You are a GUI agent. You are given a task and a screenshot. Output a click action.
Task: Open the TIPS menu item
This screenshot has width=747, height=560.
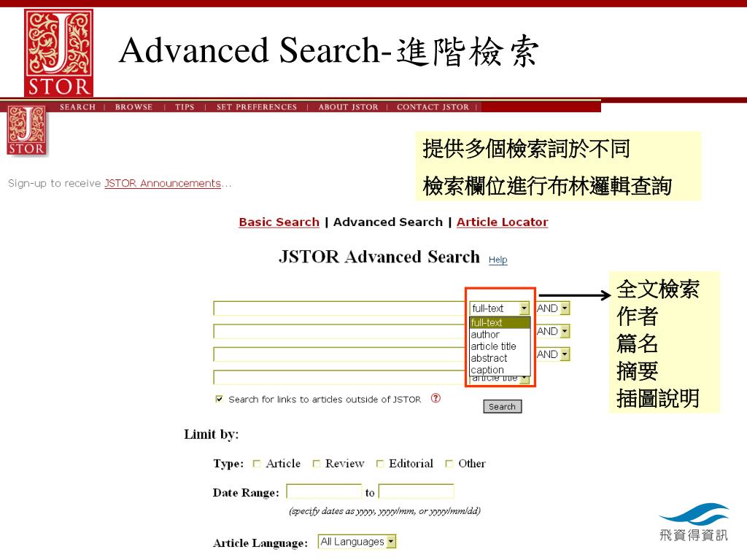coord(185,107)
